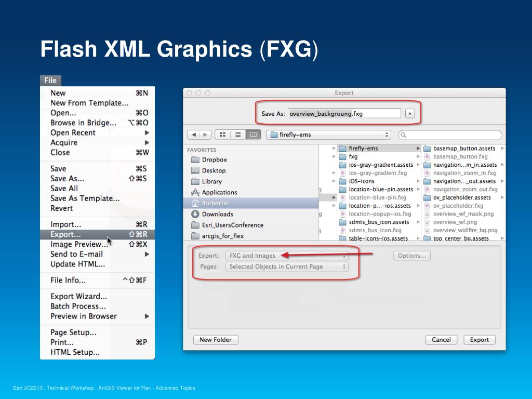Select Update HTML... menu entry

(x=97, y=264)
